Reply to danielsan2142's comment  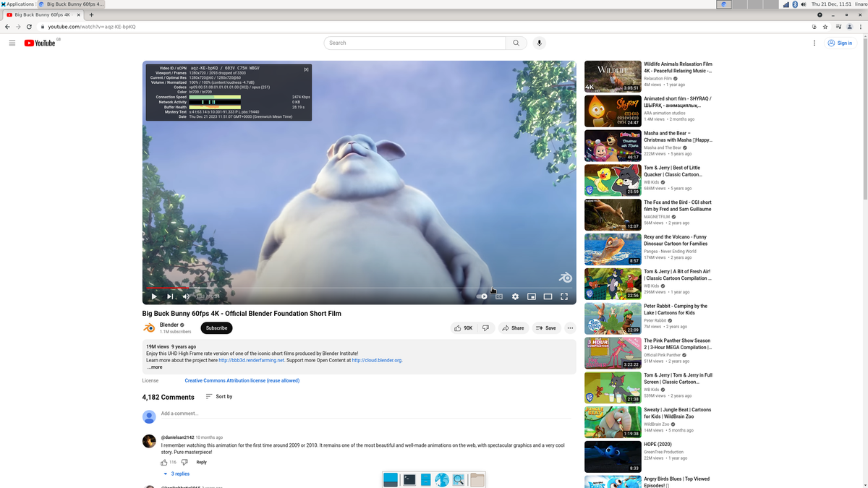click(201, 462)
